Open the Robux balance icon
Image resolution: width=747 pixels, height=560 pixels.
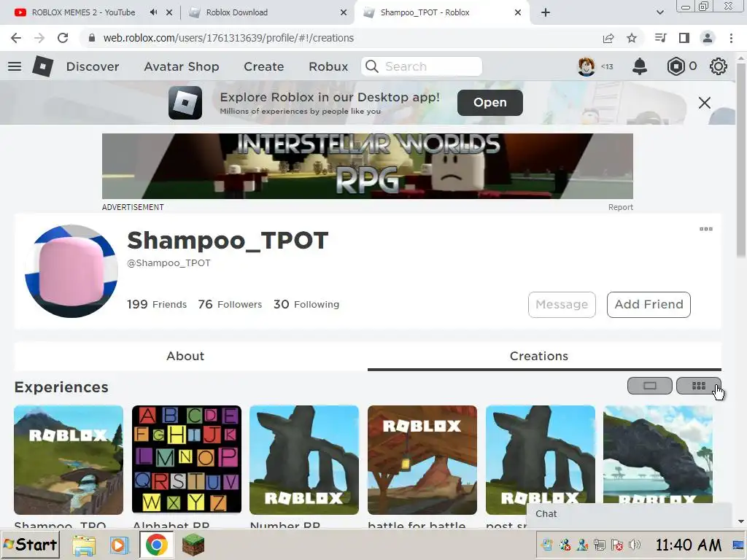[676, 66]
